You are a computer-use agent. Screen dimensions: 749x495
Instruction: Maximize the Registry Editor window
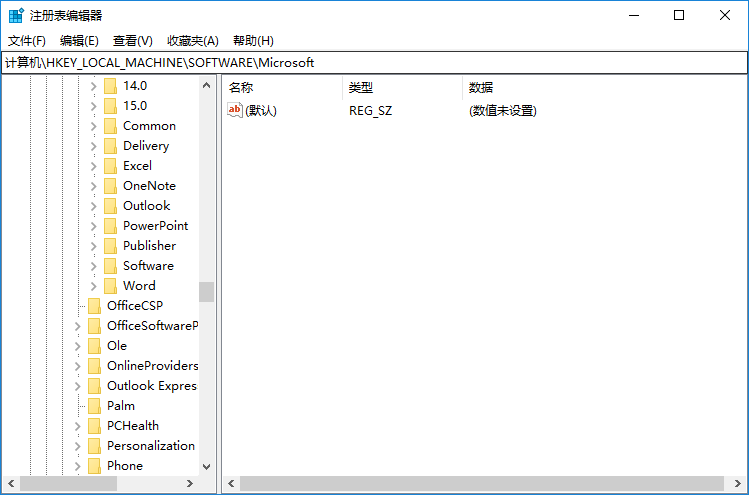(679, 15)
